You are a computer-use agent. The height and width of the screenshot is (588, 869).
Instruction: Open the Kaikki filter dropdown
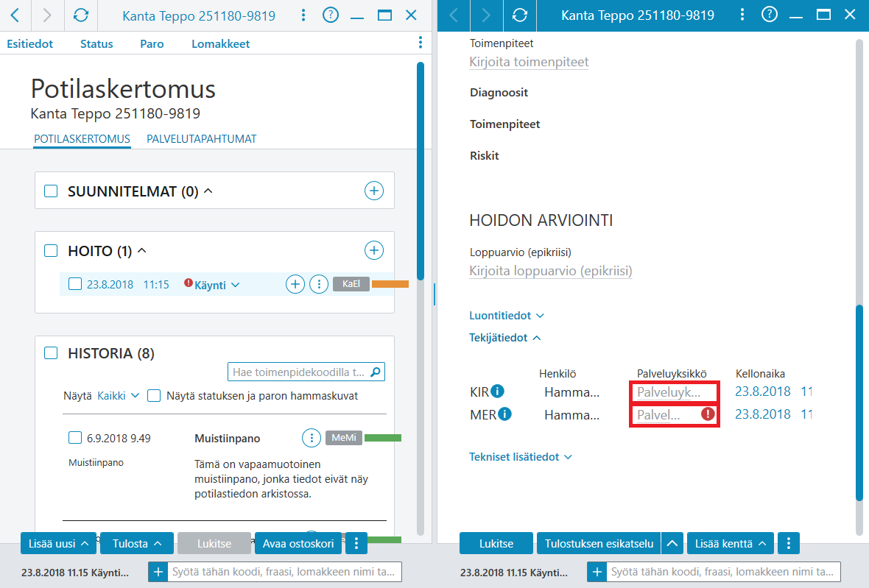(118, 396)
